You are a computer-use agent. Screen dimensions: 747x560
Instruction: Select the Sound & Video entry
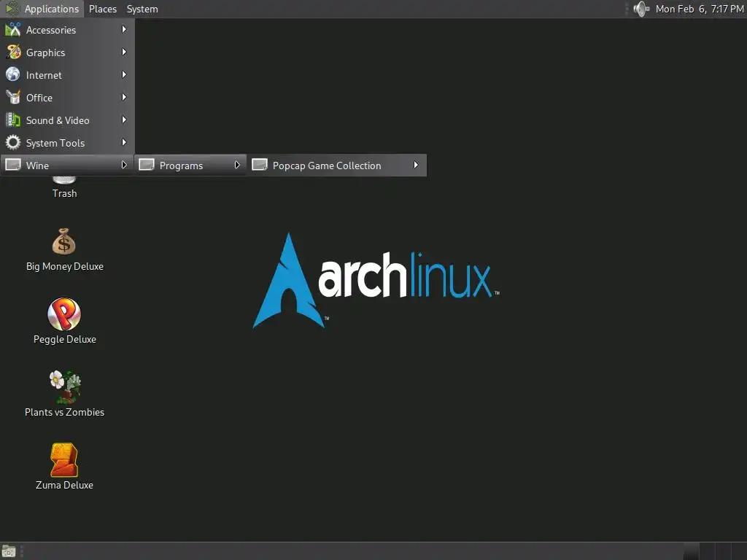pyautogui.click(x=67, y=120)
